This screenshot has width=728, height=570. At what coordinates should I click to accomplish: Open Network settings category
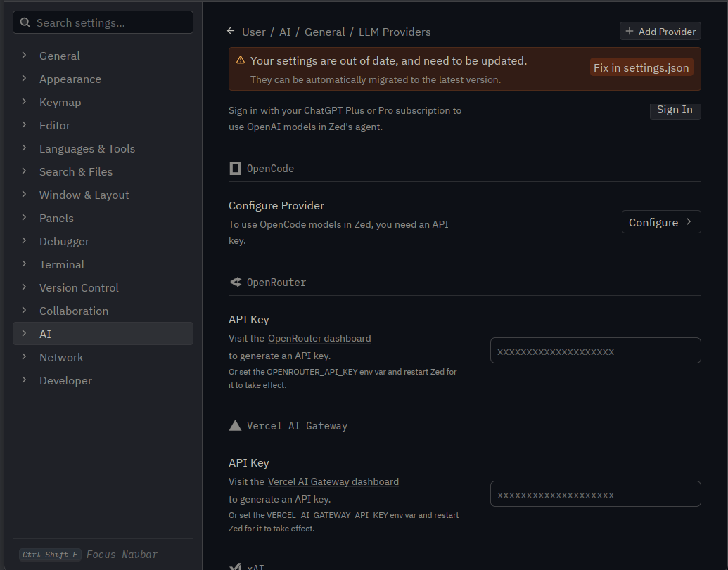[x=103, y=357]
